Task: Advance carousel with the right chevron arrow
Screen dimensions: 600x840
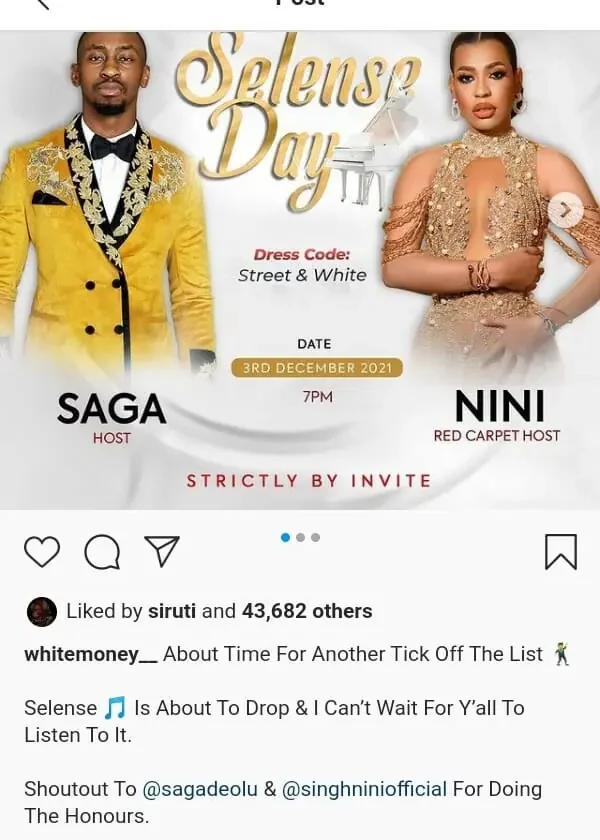Action: pyautogui.click(x=566, y=211)
